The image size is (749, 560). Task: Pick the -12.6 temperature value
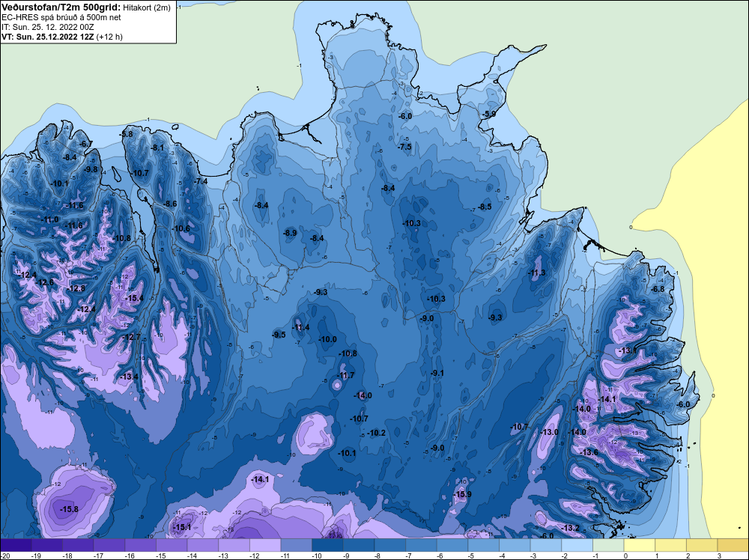coord(46,282)
